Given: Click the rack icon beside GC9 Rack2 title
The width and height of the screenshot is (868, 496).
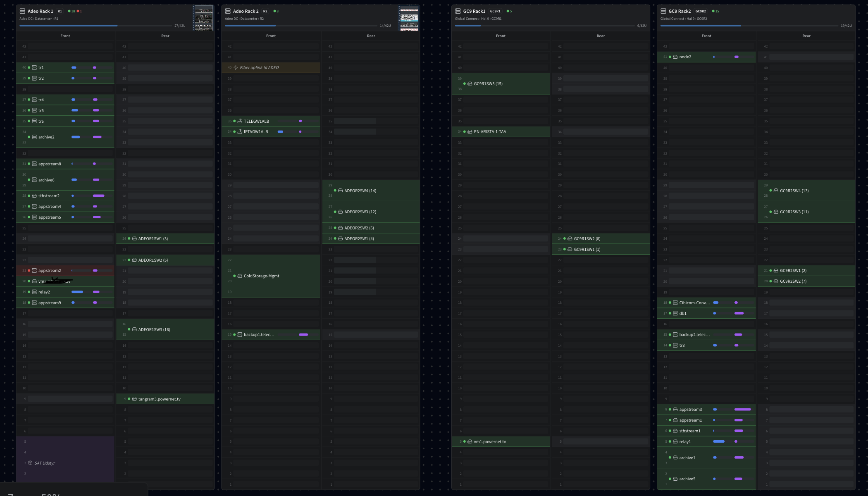Looking at the screenshot, I should (663, 11).
